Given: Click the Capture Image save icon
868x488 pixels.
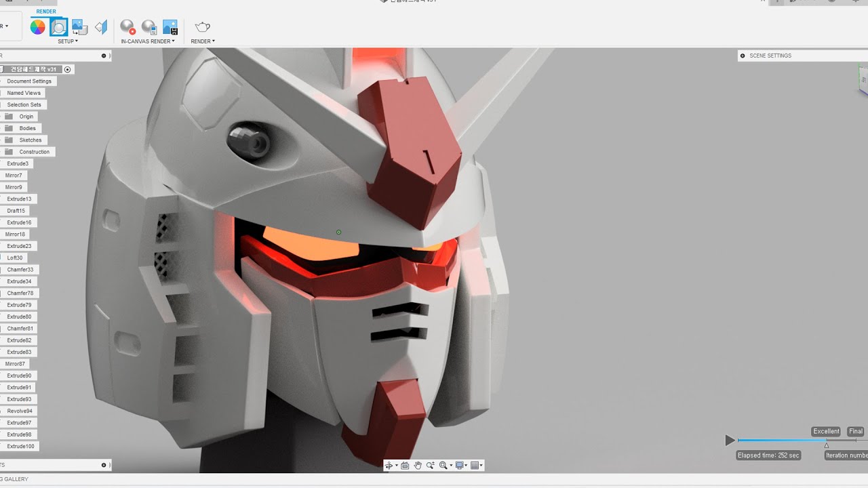Looking at the screenshot, I should pos(170,27).
